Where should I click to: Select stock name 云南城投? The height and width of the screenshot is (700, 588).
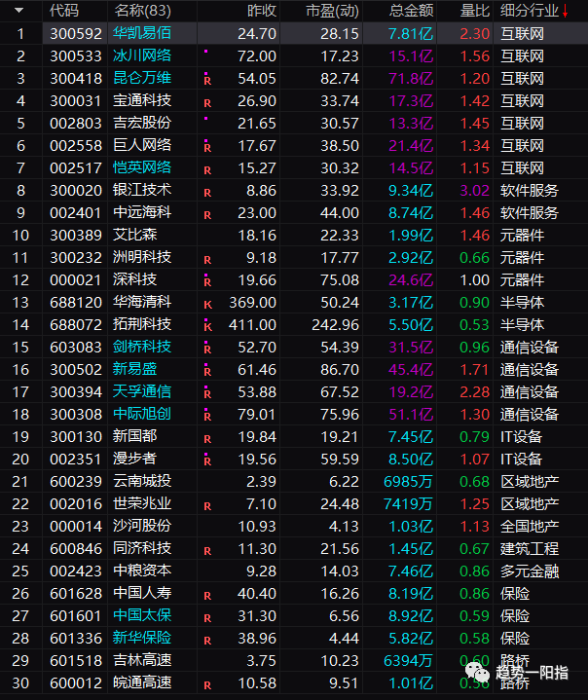[x=142, y=481]
